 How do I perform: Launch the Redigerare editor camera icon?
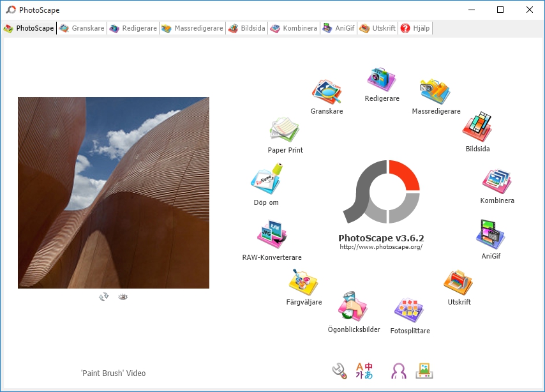[x=381, y=80]
